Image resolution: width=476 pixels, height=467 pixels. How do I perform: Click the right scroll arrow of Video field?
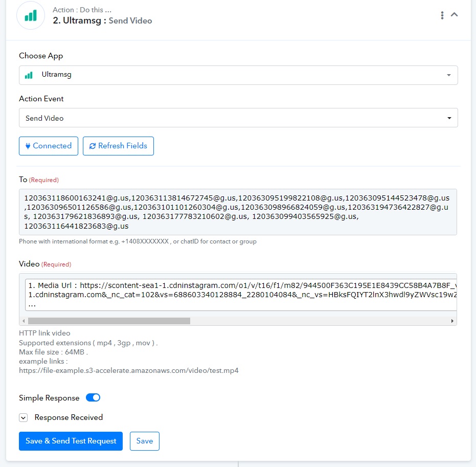[452, 321]
